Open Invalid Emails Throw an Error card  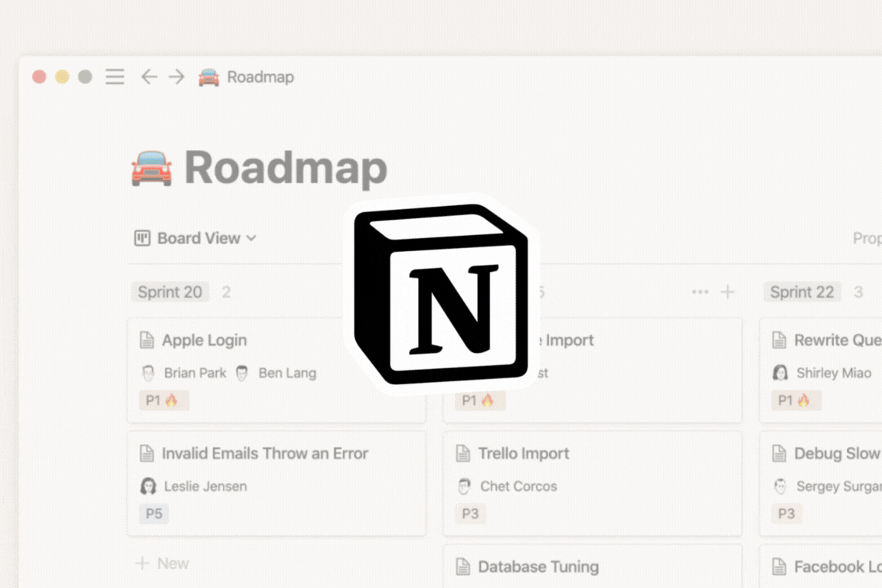276,483
